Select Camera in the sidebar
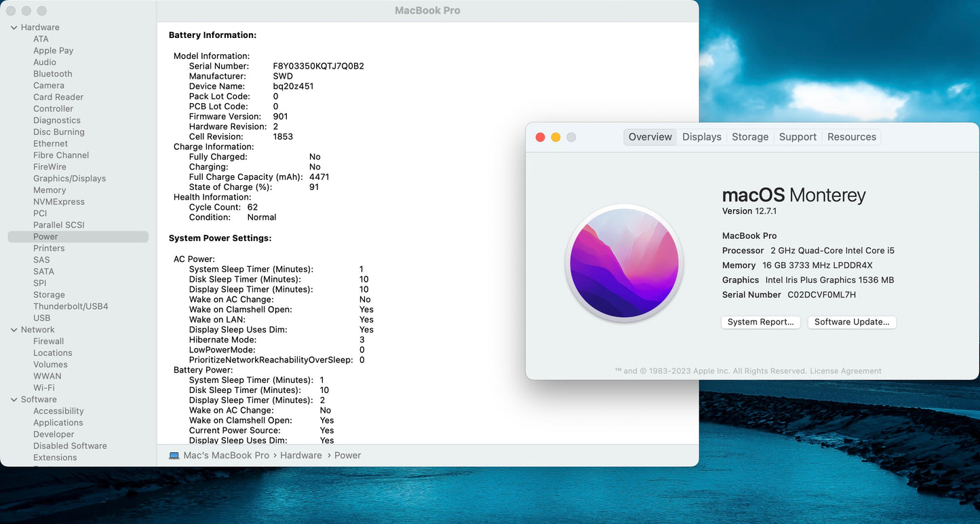Screen dimensions: 980x524 click(49, 86)
